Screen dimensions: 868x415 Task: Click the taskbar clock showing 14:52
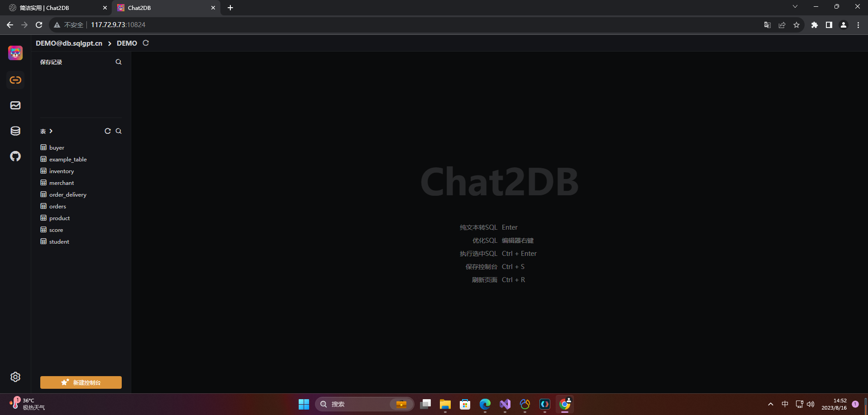pyautogui.click(x=834, y=404)
